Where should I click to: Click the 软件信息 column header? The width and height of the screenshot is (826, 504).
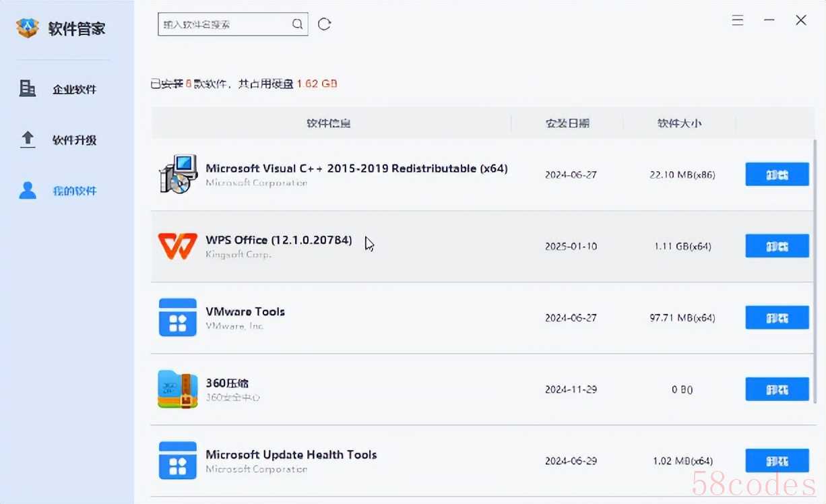coord(329,123)
